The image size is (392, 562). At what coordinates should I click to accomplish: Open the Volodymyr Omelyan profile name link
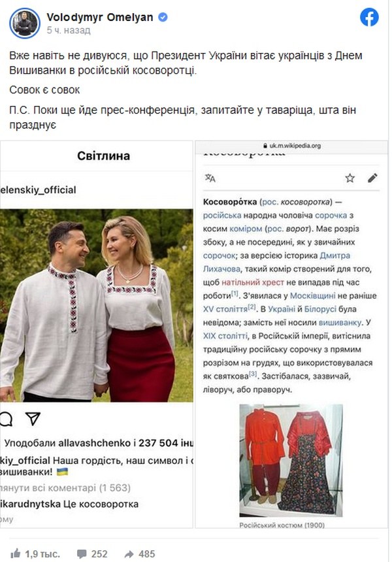(x=99, y=17)
